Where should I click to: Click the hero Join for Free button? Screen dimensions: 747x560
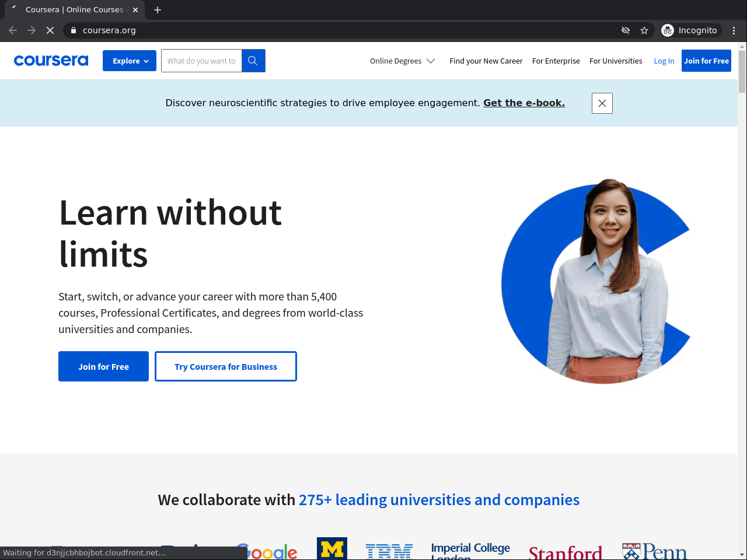103,366
